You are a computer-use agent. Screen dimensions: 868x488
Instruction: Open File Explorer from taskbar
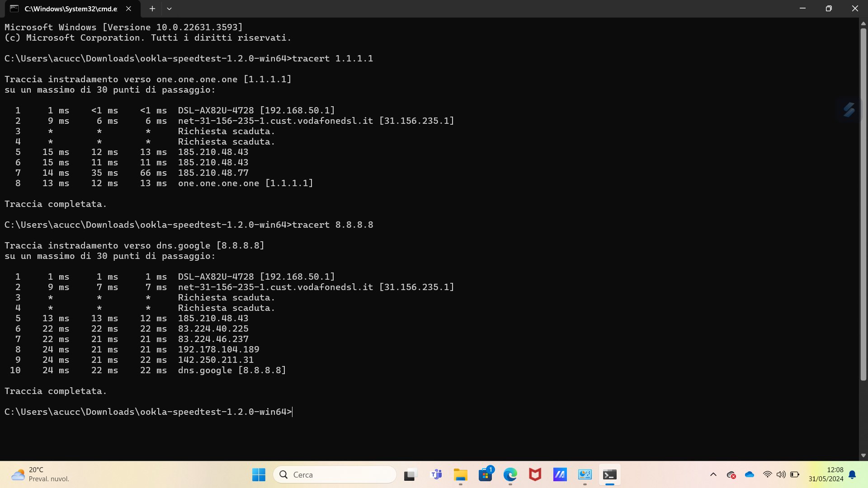(x=461, y=474)
